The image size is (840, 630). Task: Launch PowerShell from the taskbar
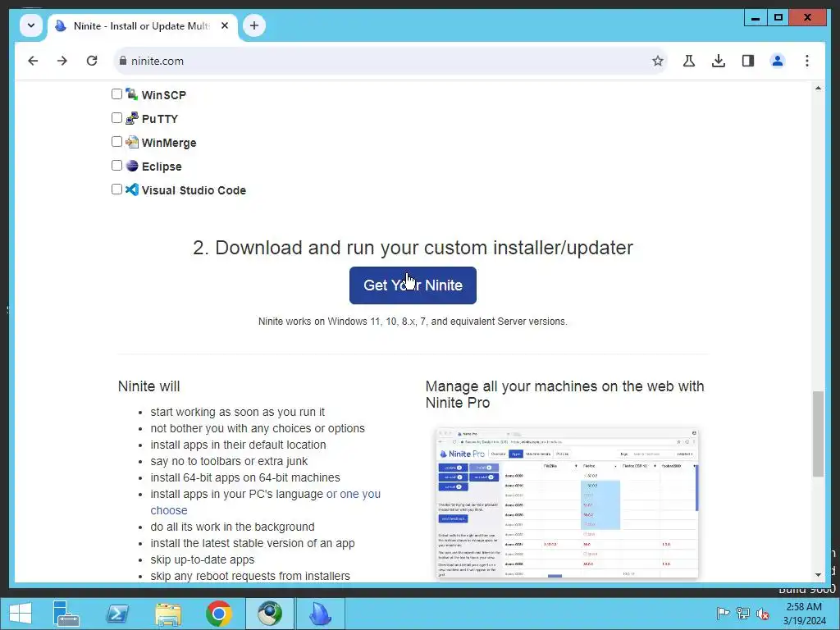pos(117,614)
